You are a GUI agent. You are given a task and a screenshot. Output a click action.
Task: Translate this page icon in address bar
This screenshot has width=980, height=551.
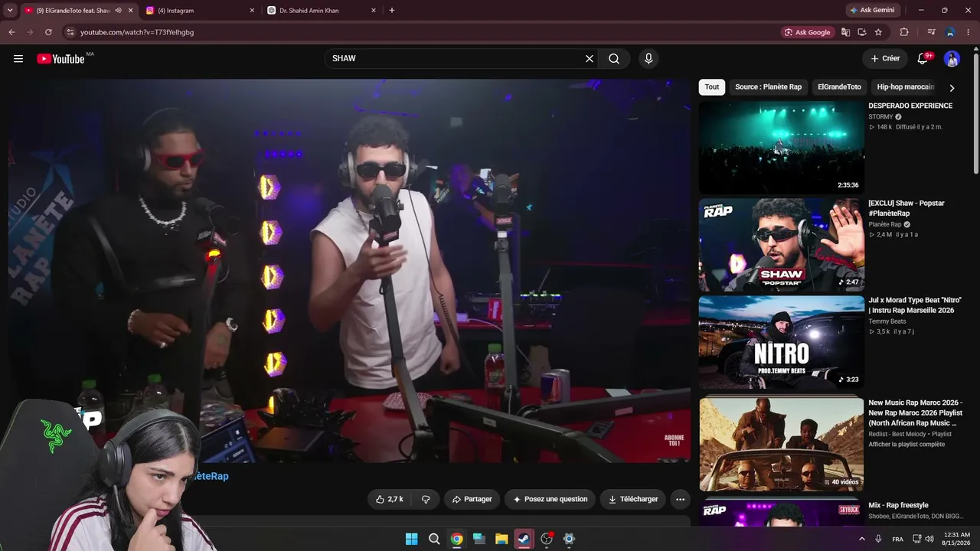(x=846, y=32)
